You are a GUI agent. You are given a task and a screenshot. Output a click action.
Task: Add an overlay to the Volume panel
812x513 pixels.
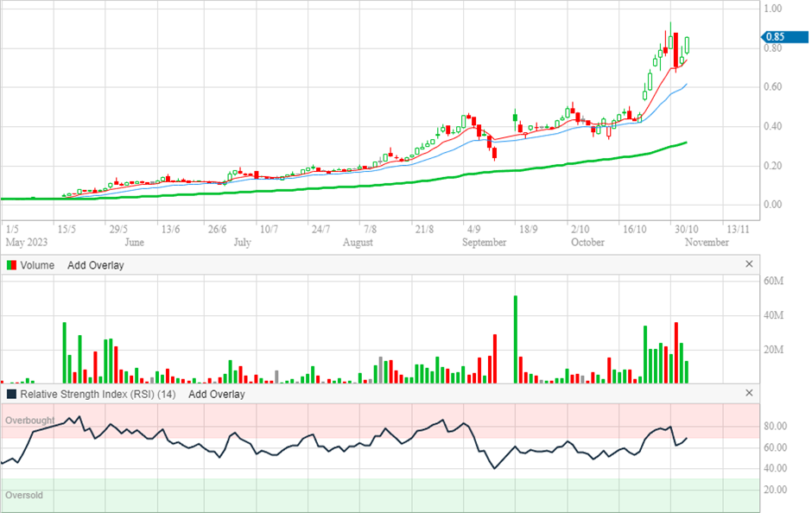(x=94, y=265)
